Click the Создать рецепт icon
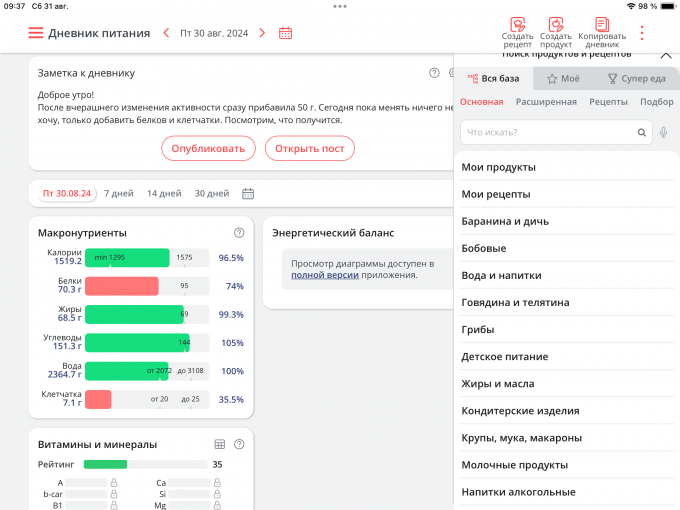Viewport: 680px width, 510px height. pos(517,25)
